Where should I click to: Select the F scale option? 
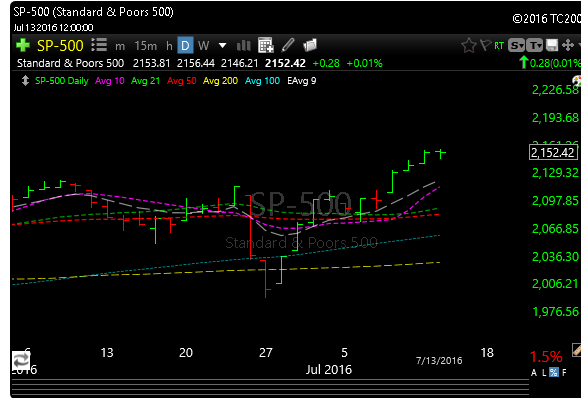pyautogui.click(x=564, y=373)
